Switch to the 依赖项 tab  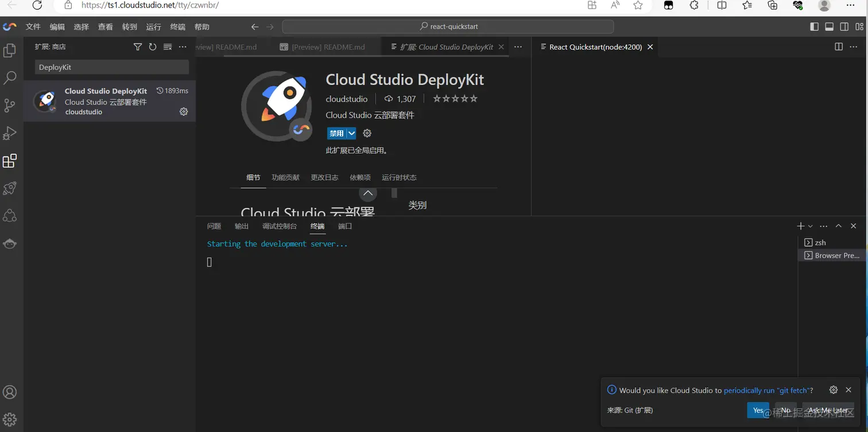[x=360, y=177]
